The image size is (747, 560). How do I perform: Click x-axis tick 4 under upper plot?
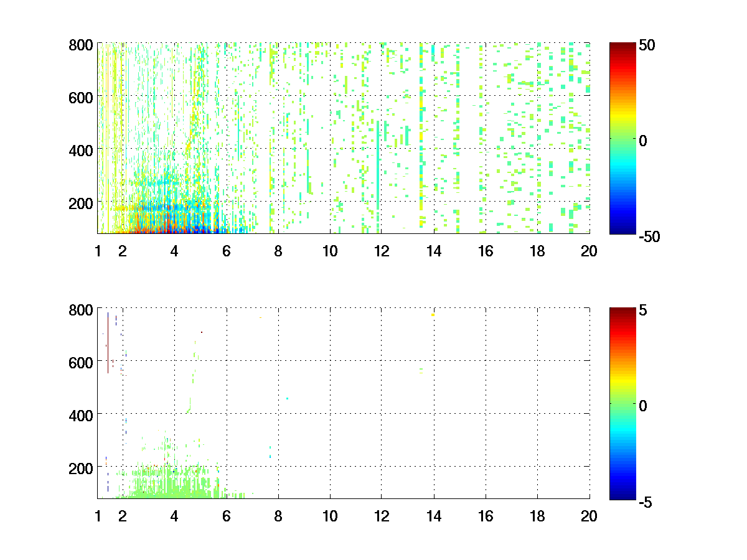coord(174,251)
